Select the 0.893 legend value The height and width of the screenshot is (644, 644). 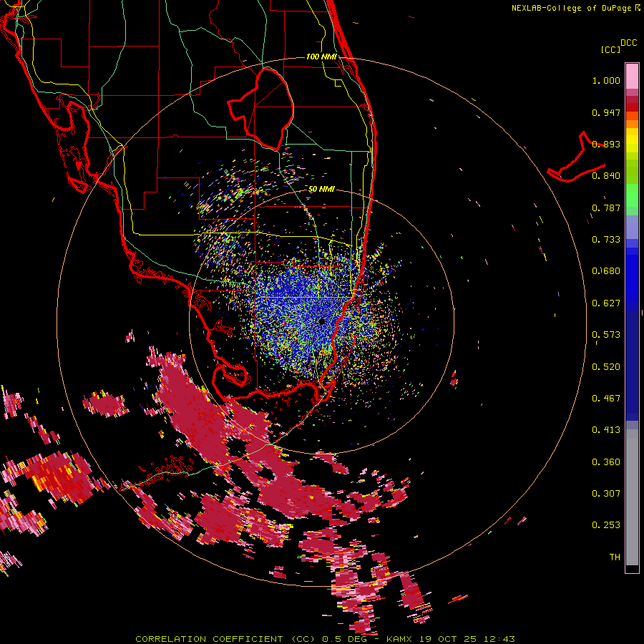click(x=606, y=144)
